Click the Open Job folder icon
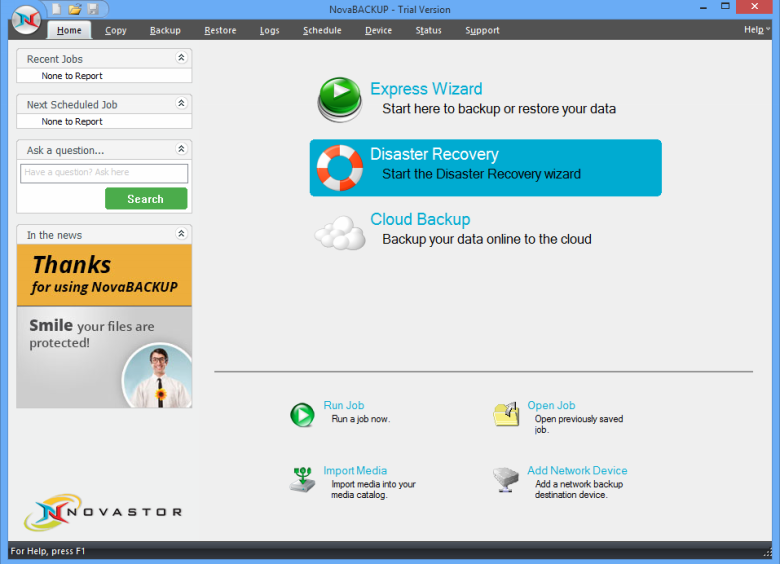The height and width of the screenshot is (564, 780). click(x=506, y=415)
